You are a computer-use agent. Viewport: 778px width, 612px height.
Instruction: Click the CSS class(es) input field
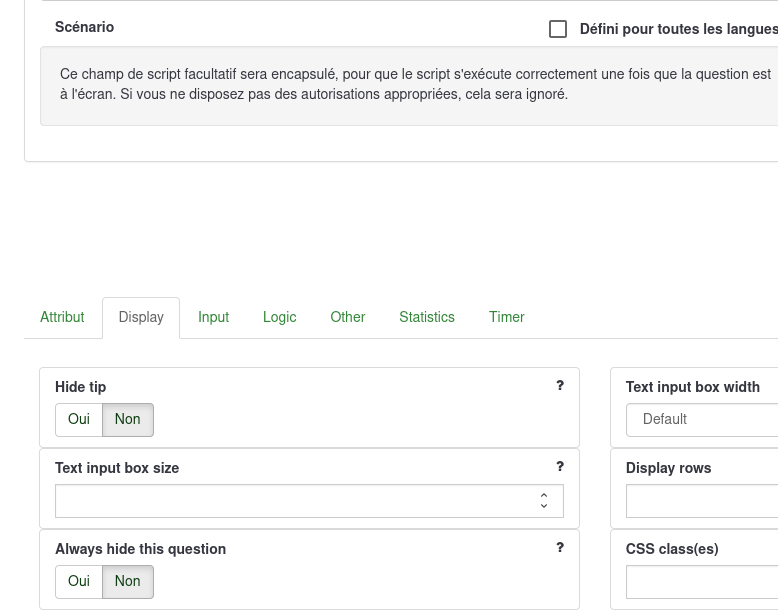coord(702,582)
